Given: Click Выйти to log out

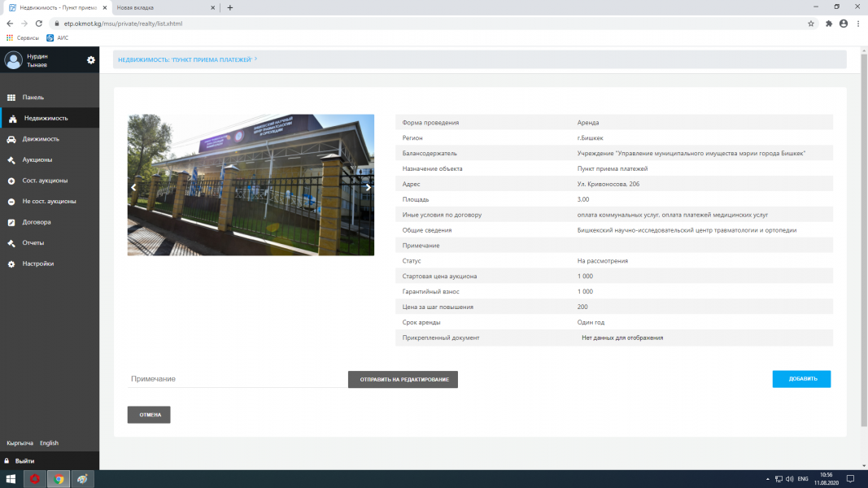Looking at the screenshot, I should [x=24, y=461].
